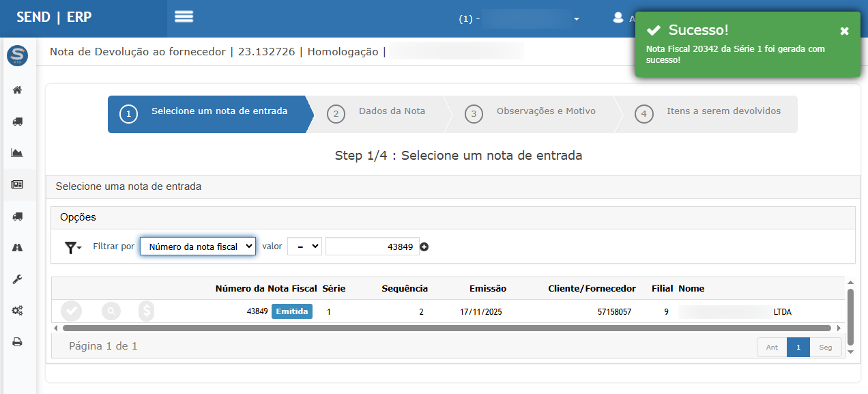Screen dimensions: 868x394
Task: Go to step 2 Dados da Nota
Action: click(x=379, y=113)
